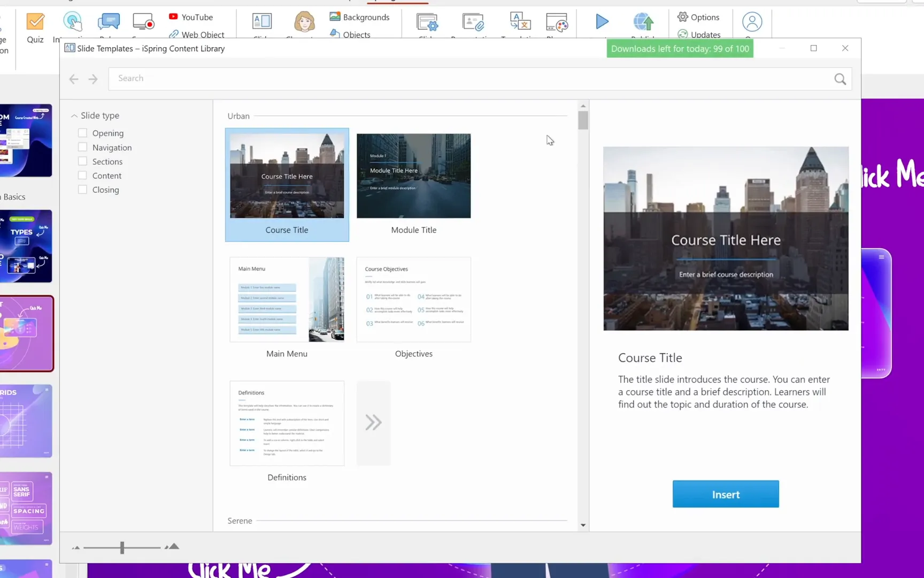Close the Slide Templates window
The height and width of the screenshot is (578, 924).
point(845,48)
